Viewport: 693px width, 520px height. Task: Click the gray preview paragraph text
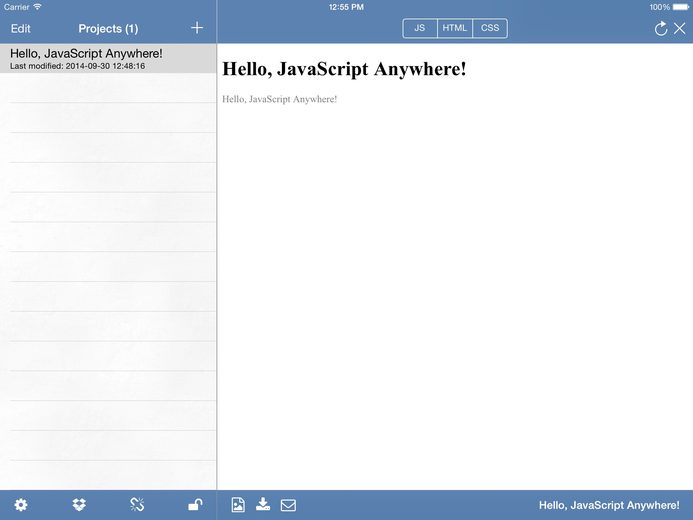(x=279, y=99)
